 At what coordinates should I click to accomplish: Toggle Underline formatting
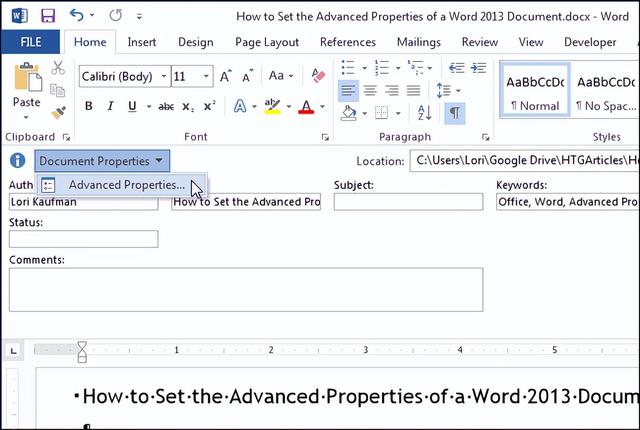tap(132, 106)
